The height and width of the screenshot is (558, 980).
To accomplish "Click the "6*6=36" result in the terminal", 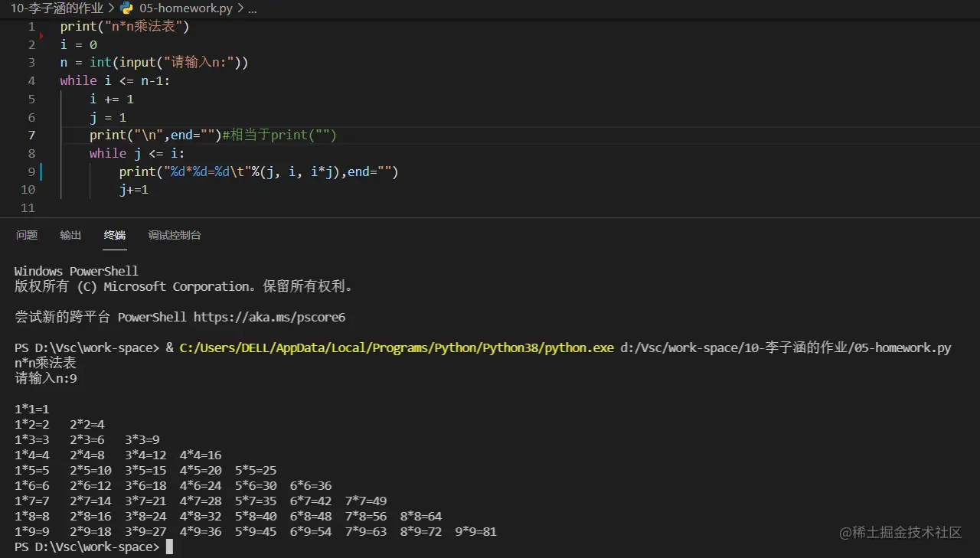I will [311, 485].
